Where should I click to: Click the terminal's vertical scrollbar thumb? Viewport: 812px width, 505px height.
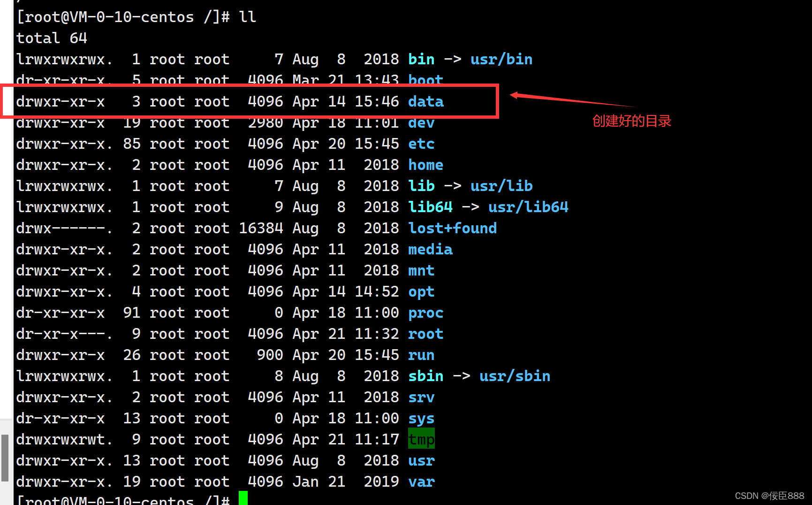(5, 458)
